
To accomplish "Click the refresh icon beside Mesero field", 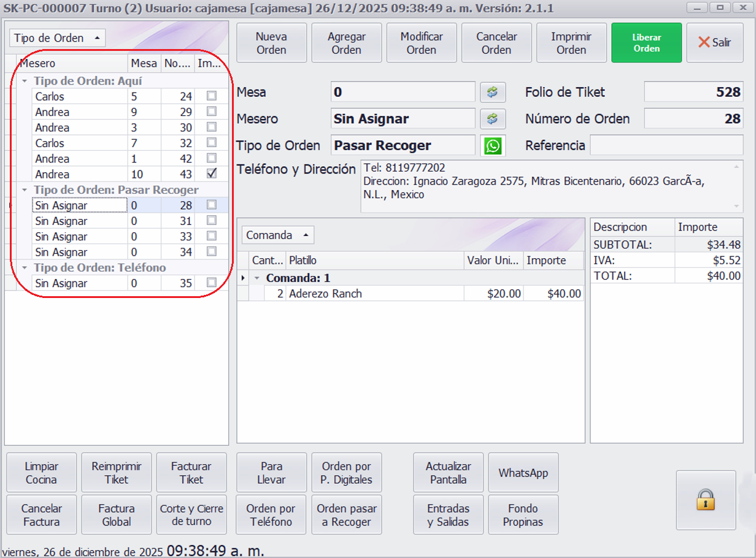I will click(492, 118).
